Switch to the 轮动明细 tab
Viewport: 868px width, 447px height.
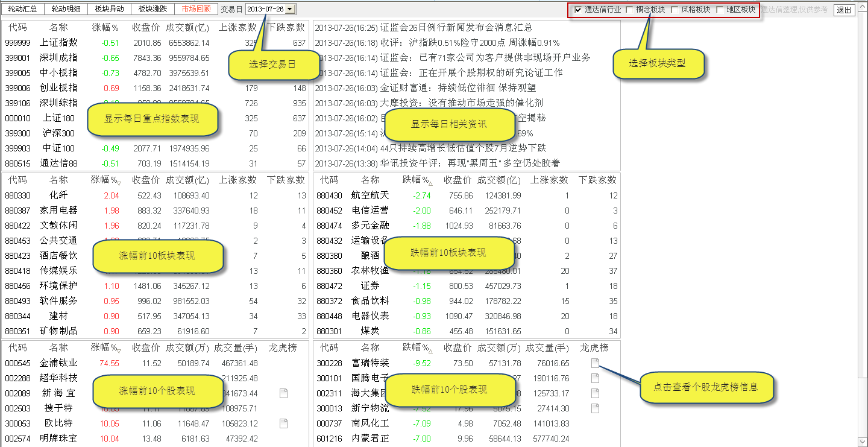pyautogui.click(x=66, y=9)
